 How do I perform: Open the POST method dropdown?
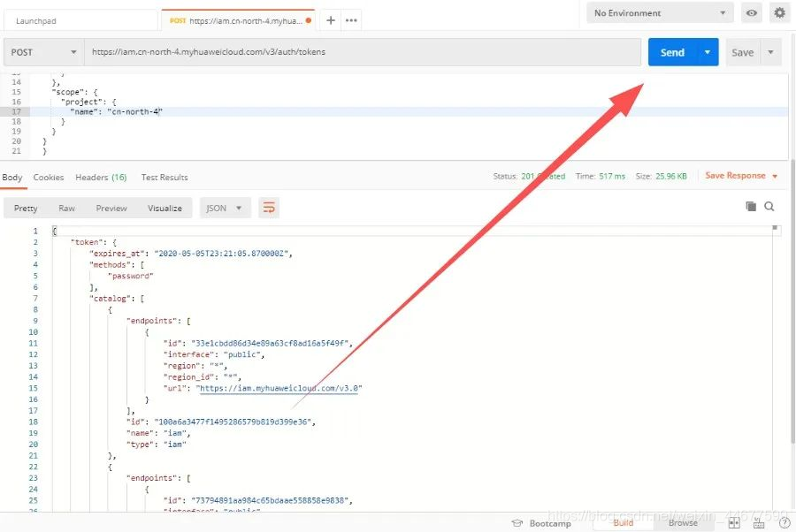click(x=43, y=52)
